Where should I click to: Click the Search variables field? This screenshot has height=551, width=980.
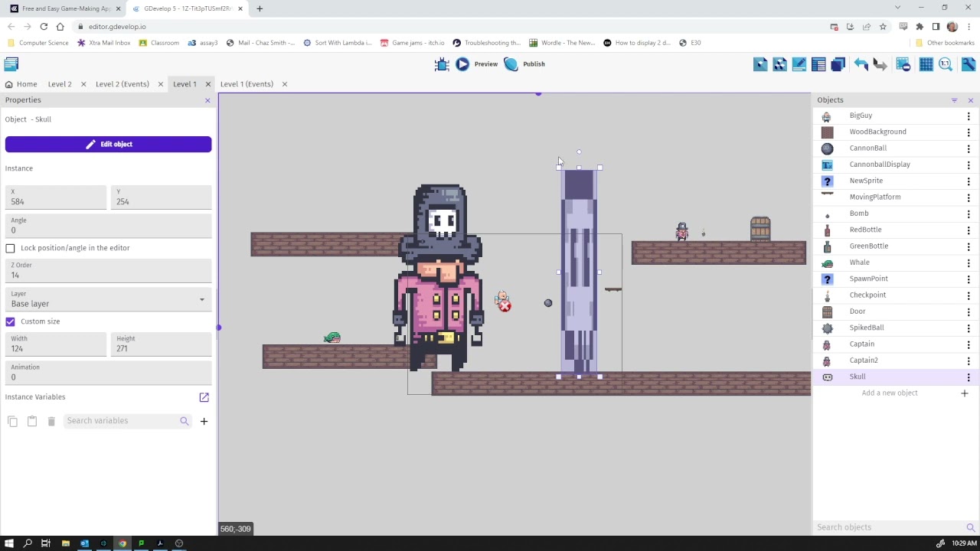click(121, 421)
